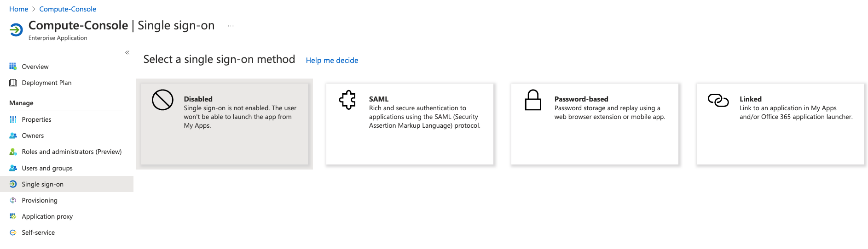Screen dimensions: 868x249
Task: Click the Linked card description text
Action: (796, 113)
